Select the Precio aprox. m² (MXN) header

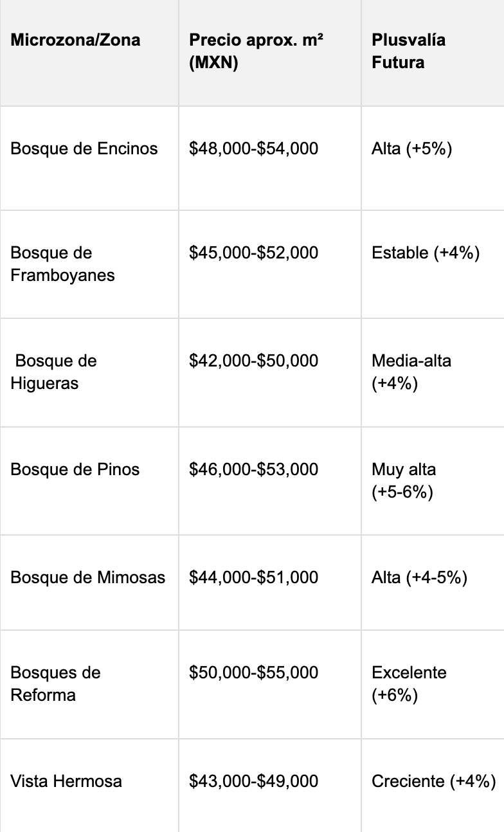(256, 51)
